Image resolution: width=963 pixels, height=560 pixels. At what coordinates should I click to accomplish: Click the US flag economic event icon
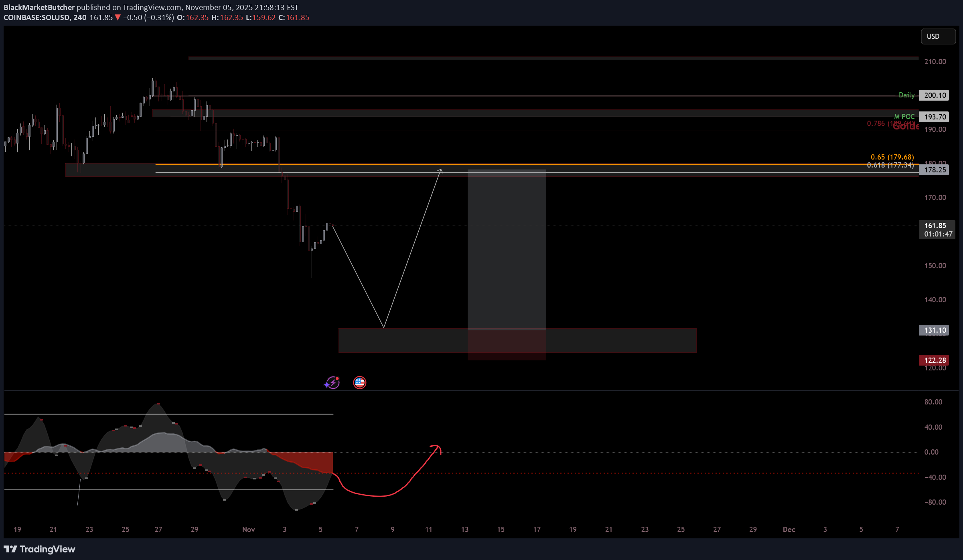(359, 383)
